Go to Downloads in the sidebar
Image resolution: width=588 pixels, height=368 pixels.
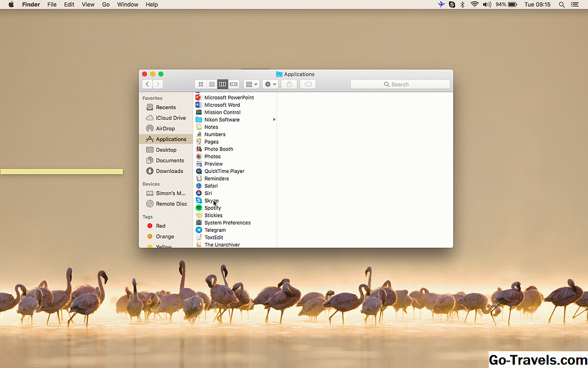pyautogui.click(x=169, y=171)
